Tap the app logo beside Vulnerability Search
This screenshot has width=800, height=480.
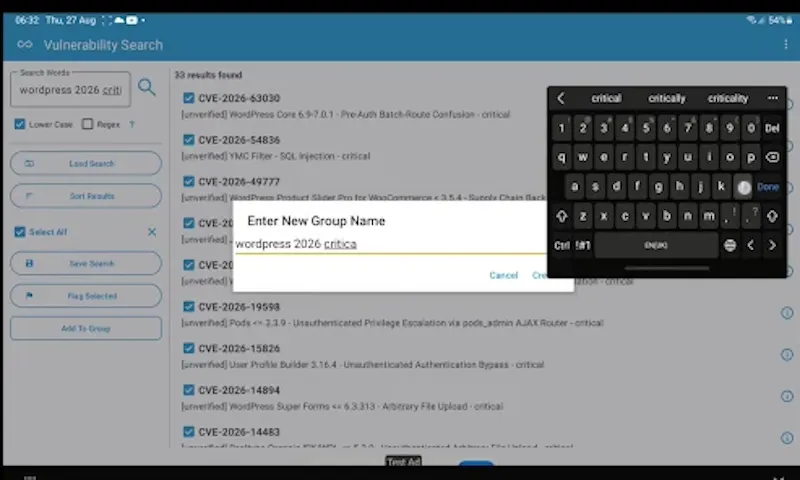coord(24,44)
